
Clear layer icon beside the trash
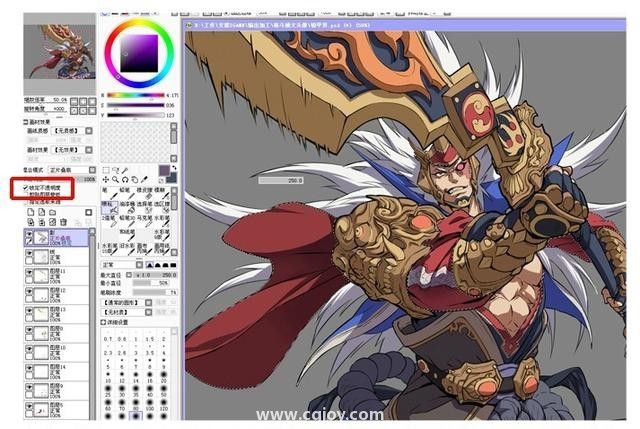(52, 222)
